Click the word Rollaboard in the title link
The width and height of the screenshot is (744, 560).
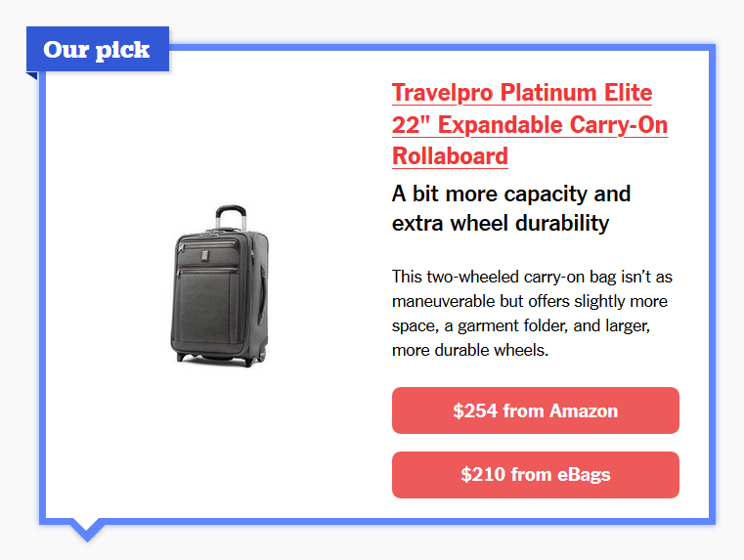tap(450, 156)
